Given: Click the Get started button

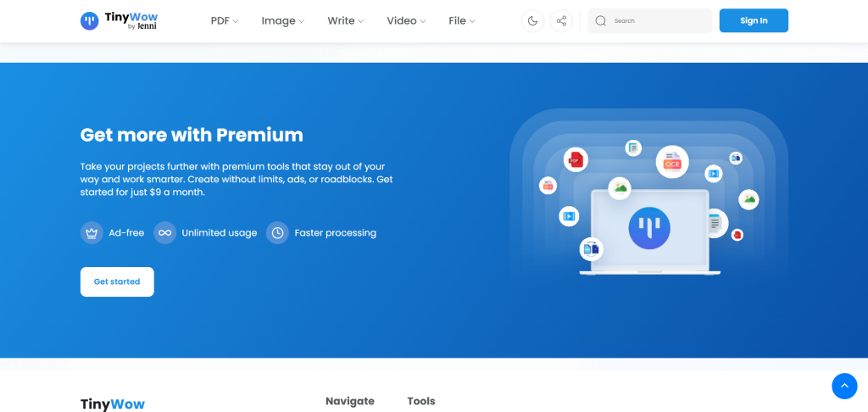Looking at the screenshot, I should point(117,281).
